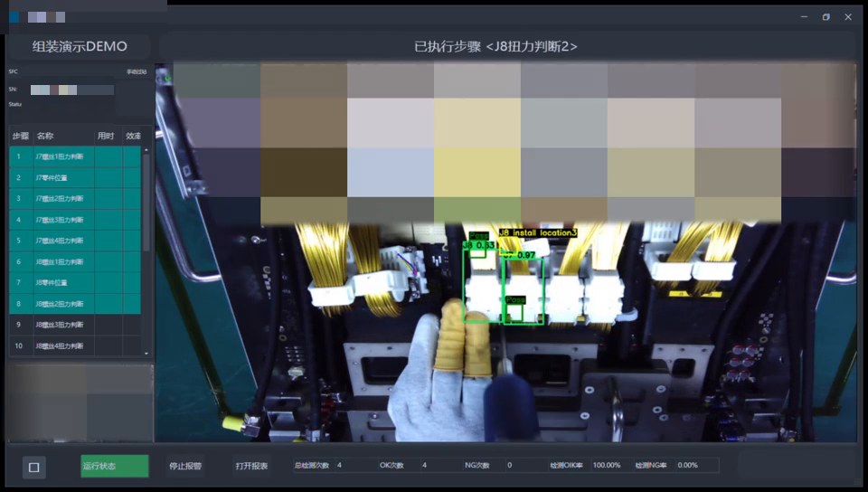This screenshot has height=492, width=868.
Task: Click the J8 install location3 detection label
Action: 538,233
